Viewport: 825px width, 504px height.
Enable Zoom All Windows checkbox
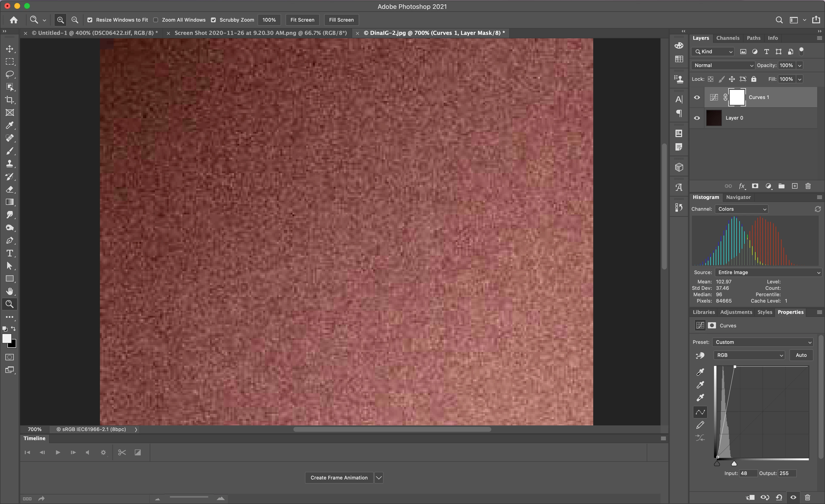point(156,20)
